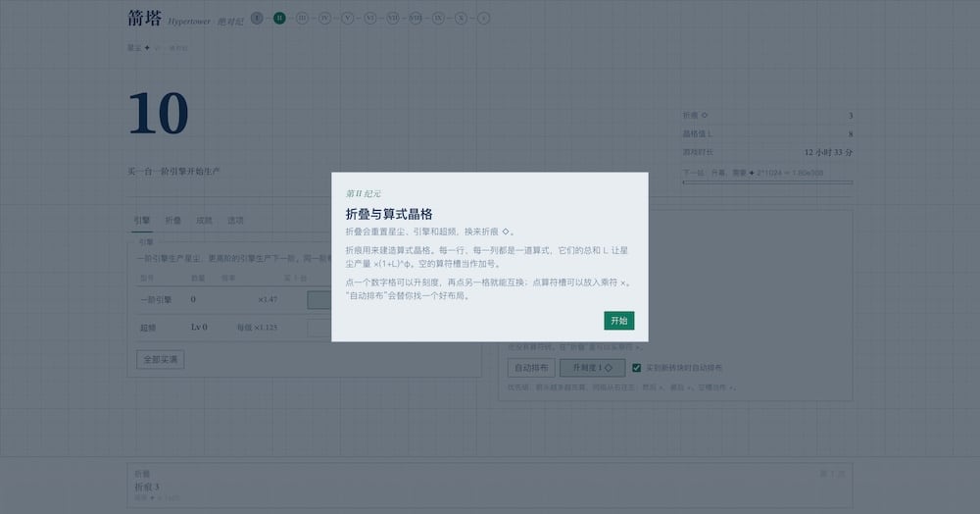Click the 每级 ×1.125 value

257,328
